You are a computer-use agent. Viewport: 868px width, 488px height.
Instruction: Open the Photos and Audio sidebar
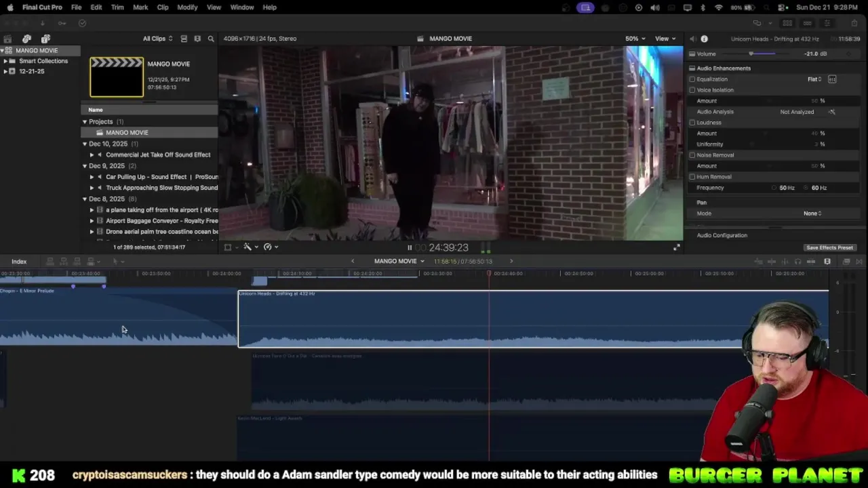[26, 39]
